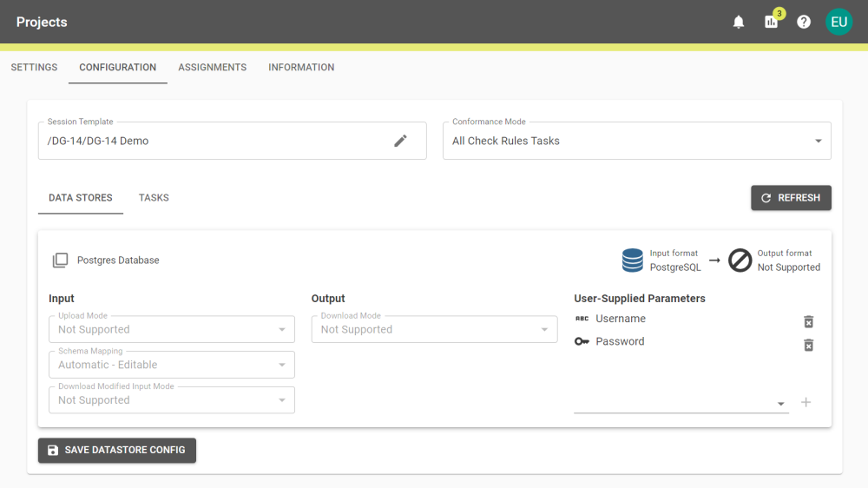868x488 pixels.
Task: Open the Download Mode dropdown
Action: [x=434, y=329]
